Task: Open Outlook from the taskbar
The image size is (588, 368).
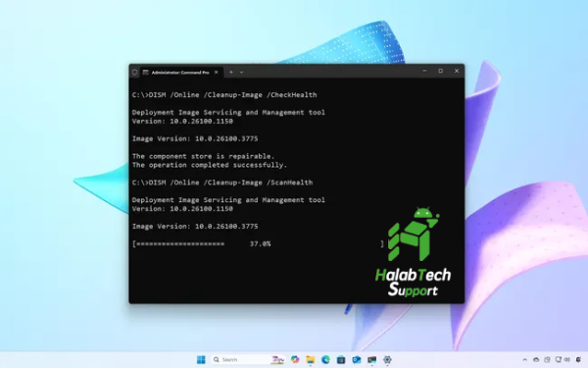Action: click(x=357, y=360)
